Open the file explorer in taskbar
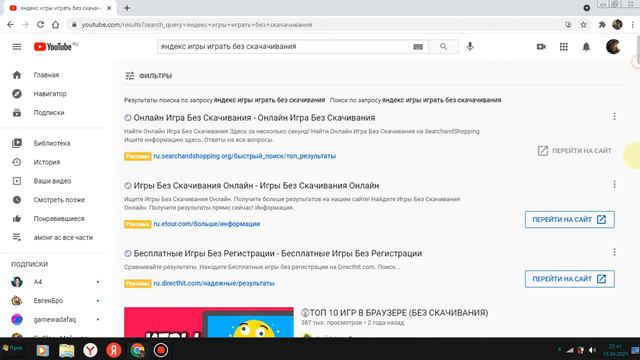Screen dimensions: 640x360 (x=67, y=350)
